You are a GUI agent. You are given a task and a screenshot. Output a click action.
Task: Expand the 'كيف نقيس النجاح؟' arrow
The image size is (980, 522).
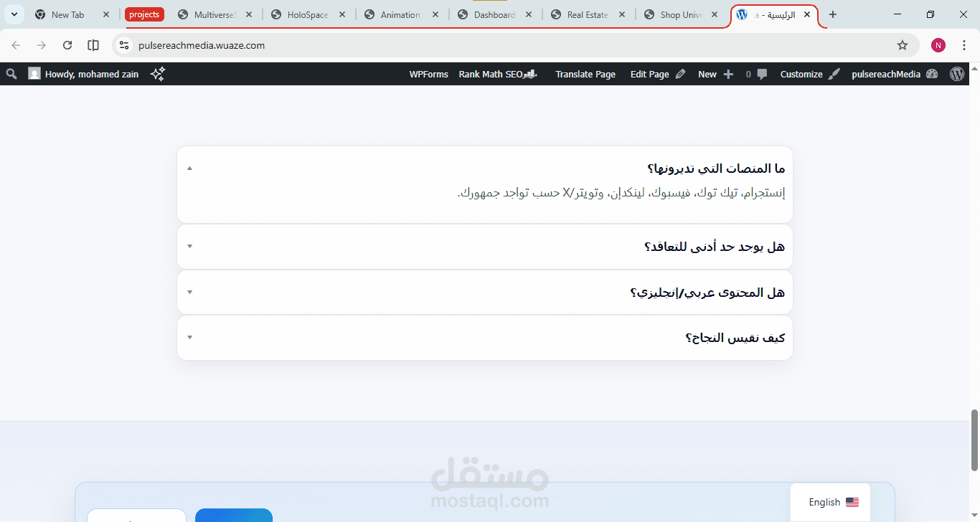[x=189, y=337]
